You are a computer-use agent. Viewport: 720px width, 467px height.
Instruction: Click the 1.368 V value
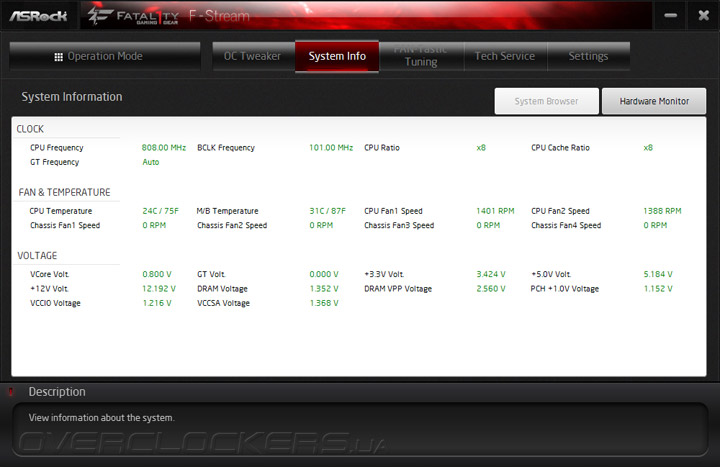click(x=324, y=303)
